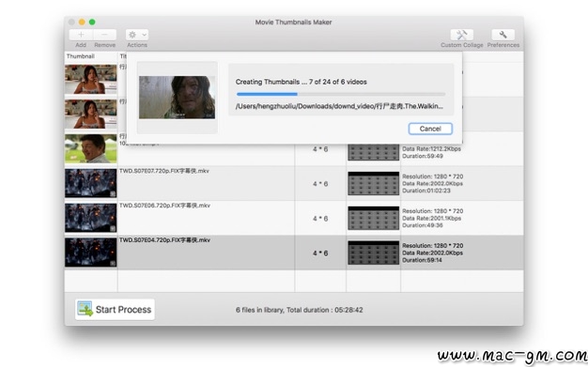Click Duration:59:14 info text
This screenshot has width=588, height=367.
pyautogui.click(x=423, y=260)
